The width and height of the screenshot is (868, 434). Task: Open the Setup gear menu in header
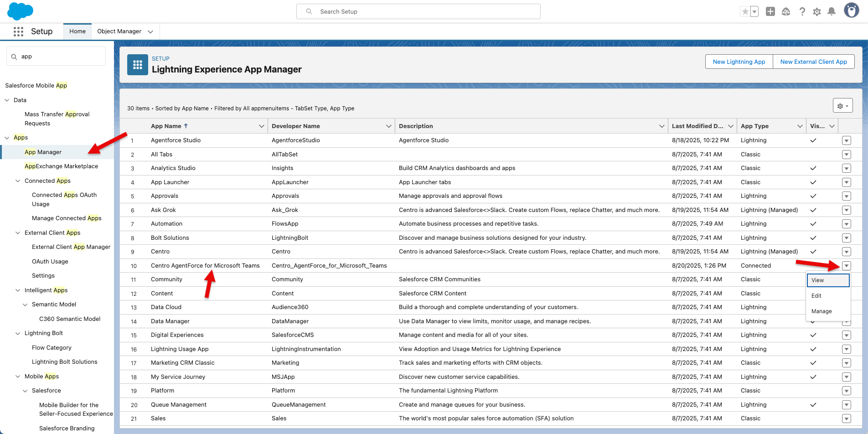pos(817,11)
